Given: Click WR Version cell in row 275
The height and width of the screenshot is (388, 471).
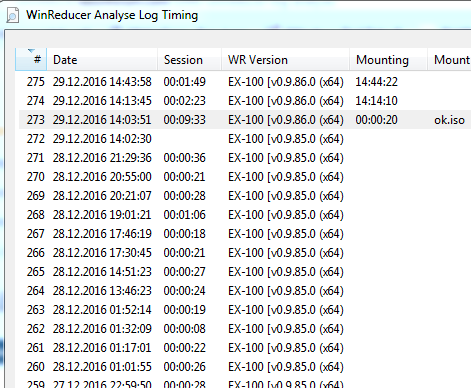Looking at the screenshot, I should pyautogui.click(x=286, y=82).
